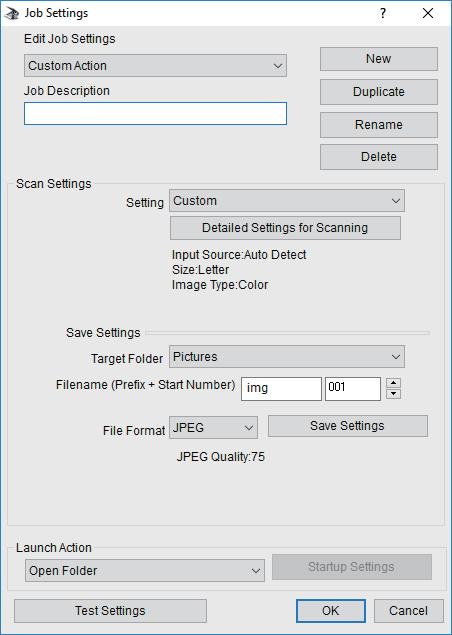Click the Save Settings button
Image resolution: width=452 pixels, height=635 pixels.
[x=348, y=426]
